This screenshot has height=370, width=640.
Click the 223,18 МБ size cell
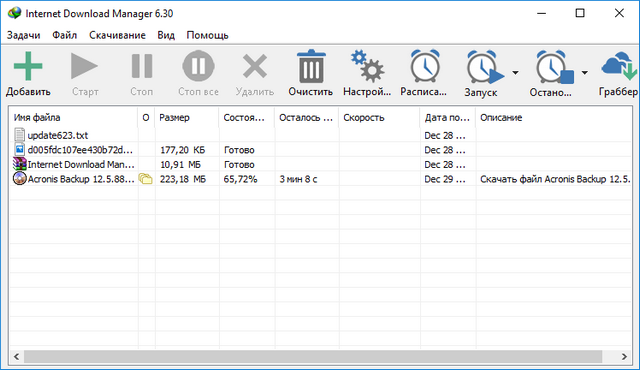click(x=182, y=179)
